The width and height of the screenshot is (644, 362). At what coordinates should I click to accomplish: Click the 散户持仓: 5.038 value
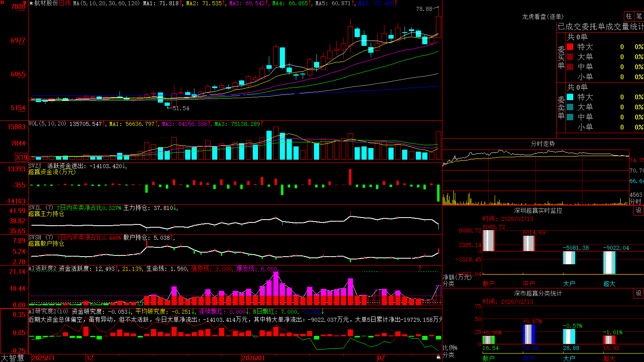tap(147, 238)
